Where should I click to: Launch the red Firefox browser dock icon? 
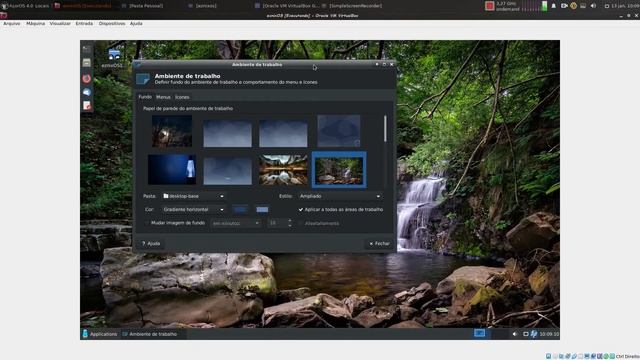tap(87, 78)
